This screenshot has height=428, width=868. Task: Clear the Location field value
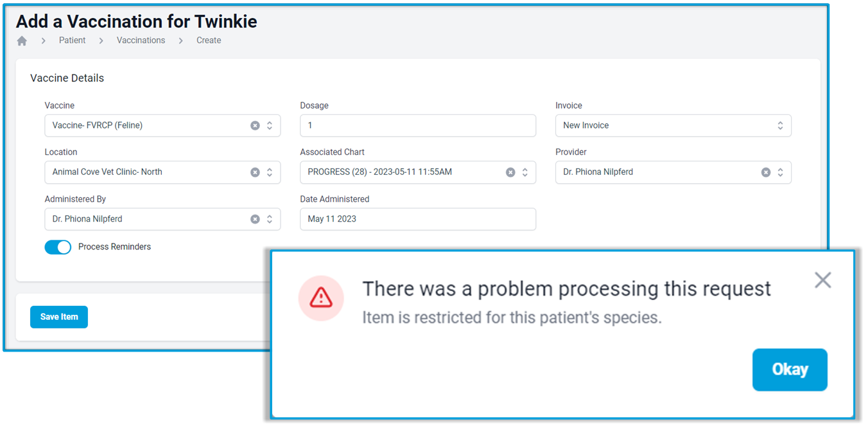pyautogui.click(x=255, y=172)
